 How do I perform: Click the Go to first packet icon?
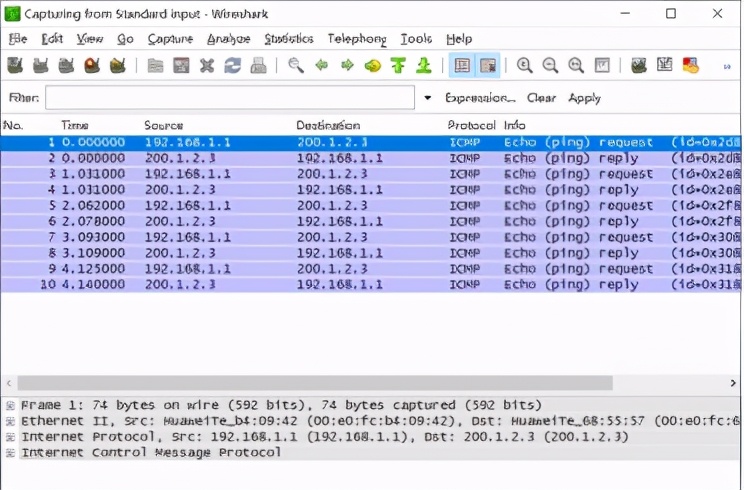(398, 66)
